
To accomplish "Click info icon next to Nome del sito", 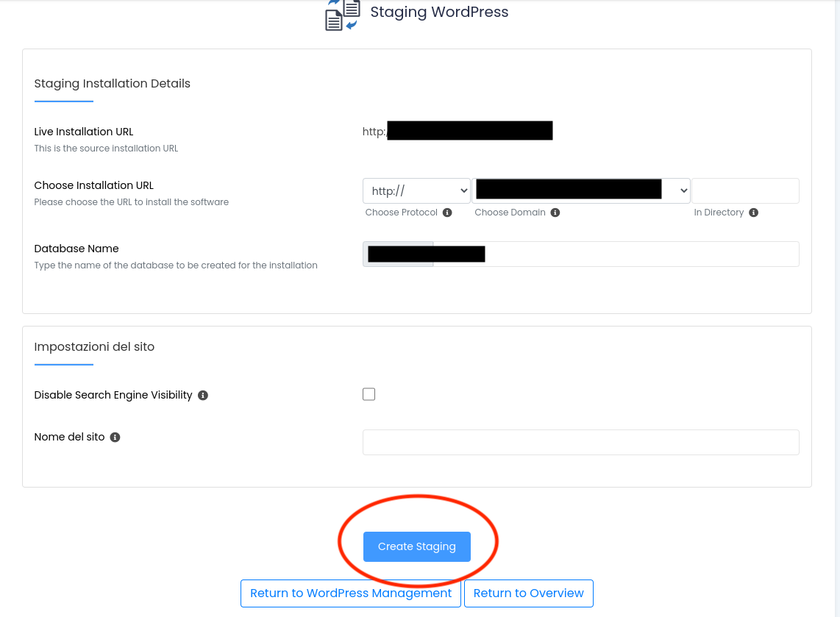I will [115, 438].
